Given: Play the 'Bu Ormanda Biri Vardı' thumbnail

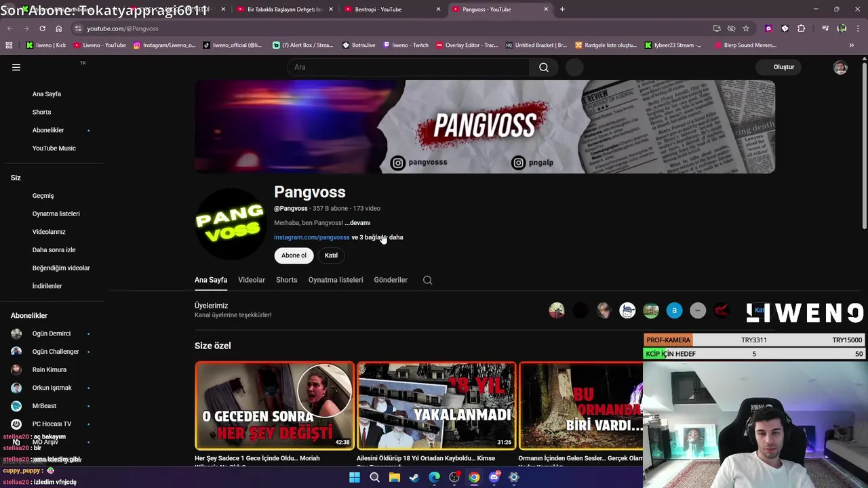Looking at the screenshot, I should point(581,406).
